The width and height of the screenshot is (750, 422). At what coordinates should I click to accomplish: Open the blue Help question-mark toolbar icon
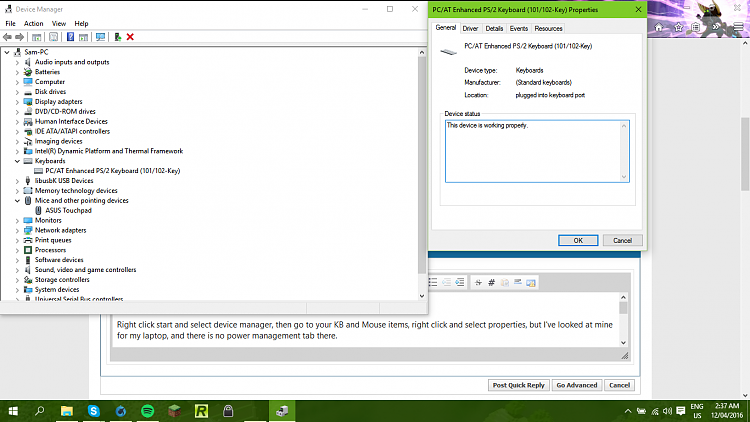pos(70,37)
